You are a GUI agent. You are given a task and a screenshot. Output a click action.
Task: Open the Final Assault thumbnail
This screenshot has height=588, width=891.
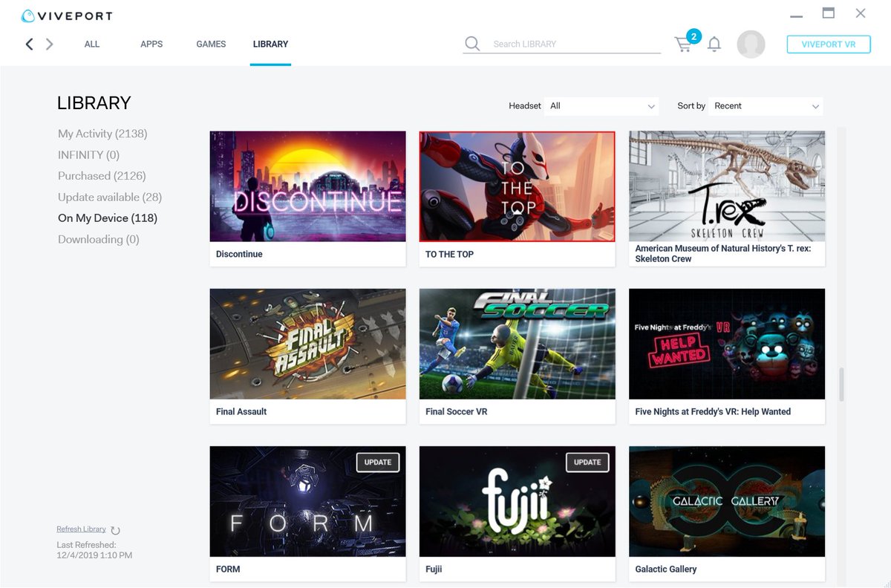(307, 344)
